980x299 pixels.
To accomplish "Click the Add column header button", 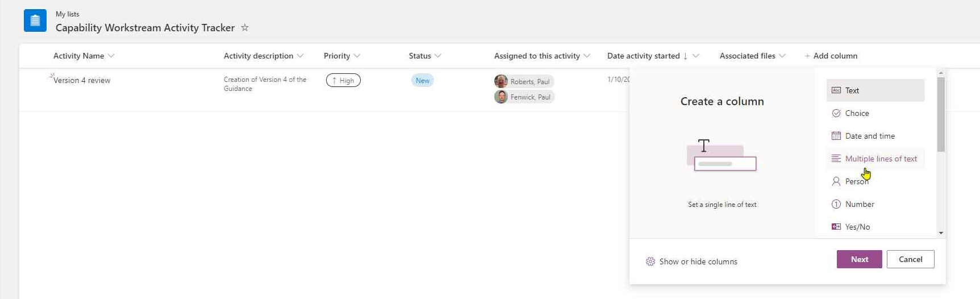I will (831, 56).
